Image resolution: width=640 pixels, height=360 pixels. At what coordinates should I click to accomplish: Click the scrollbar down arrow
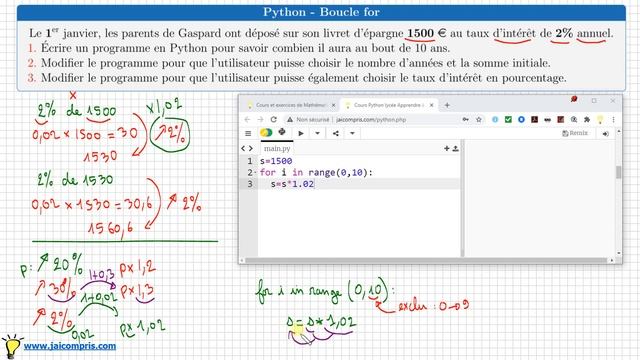619,253
